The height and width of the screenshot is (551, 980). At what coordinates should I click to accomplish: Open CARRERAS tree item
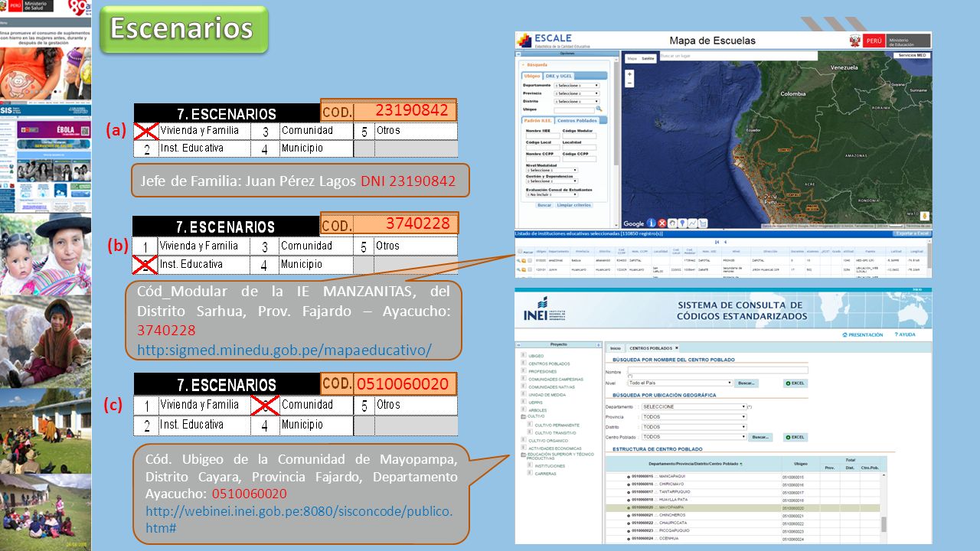(545, 474)
